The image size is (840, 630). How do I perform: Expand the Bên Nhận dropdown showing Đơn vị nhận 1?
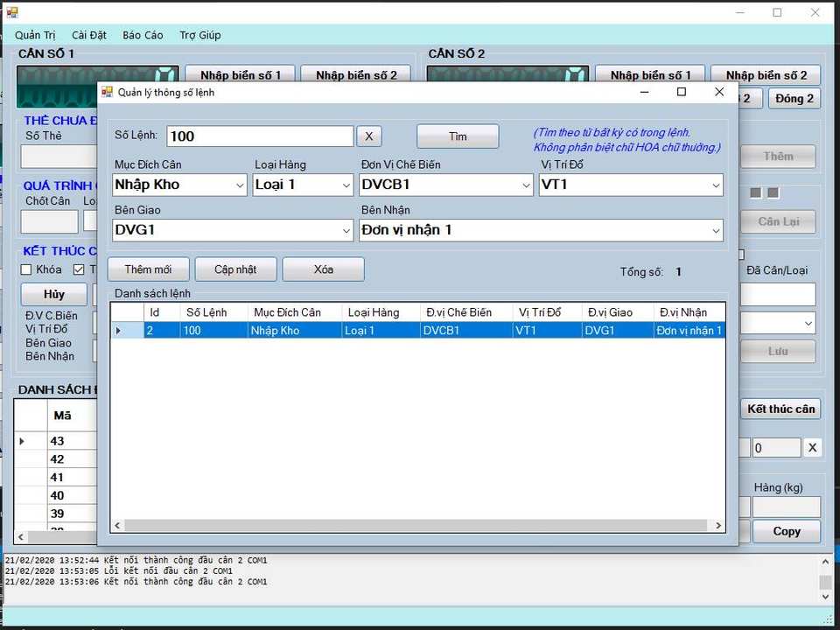click(716, 231)
